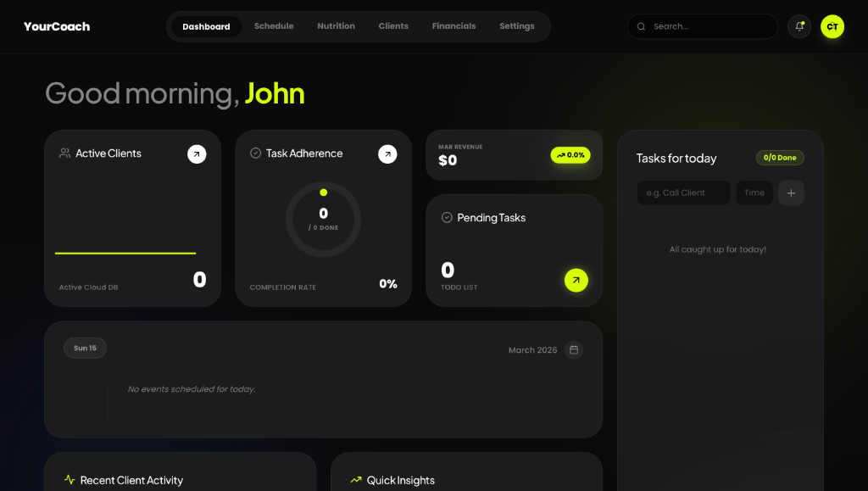This screenshot has width=868, height=491.
Task: Click the 0/0 Done badge
Action: (780, 157)
